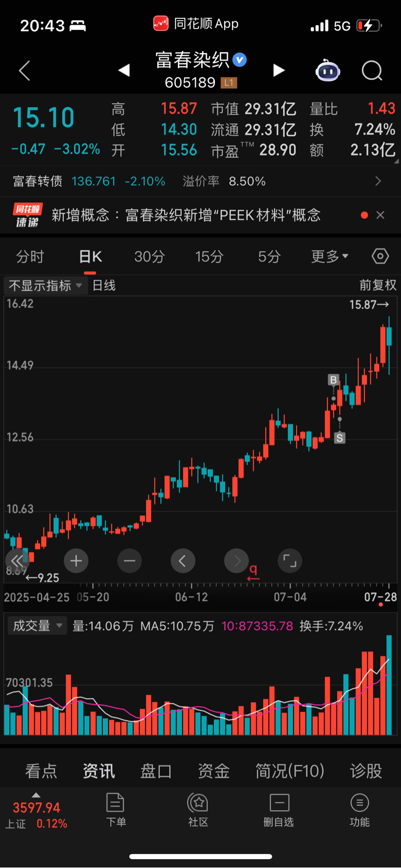The image size is (401, 868).
Task: Tap 日线 chart label
Action: coord(104,286)
